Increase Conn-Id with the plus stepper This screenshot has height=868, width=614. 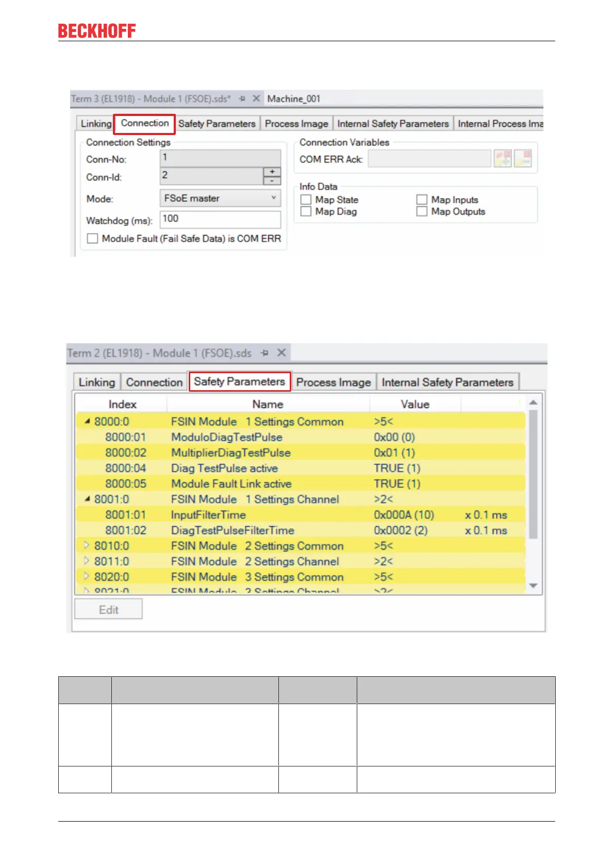tap(272, 172)
